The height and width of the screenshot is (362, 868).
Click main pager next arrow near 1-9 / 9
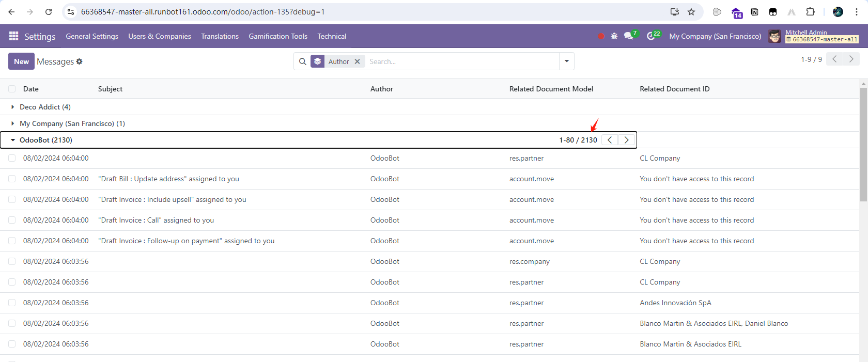click(x=851, y=59)
